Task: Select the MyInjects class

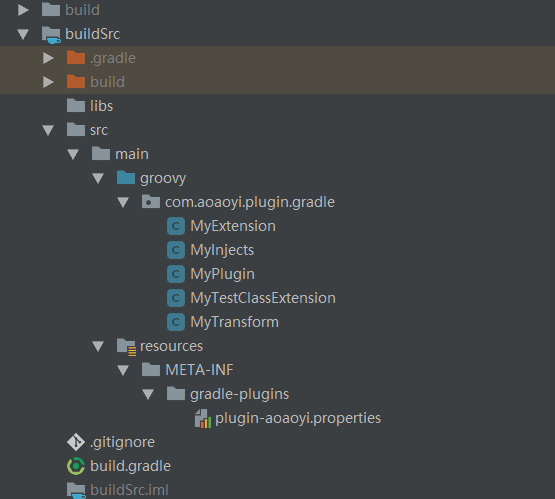Action: 222,250
